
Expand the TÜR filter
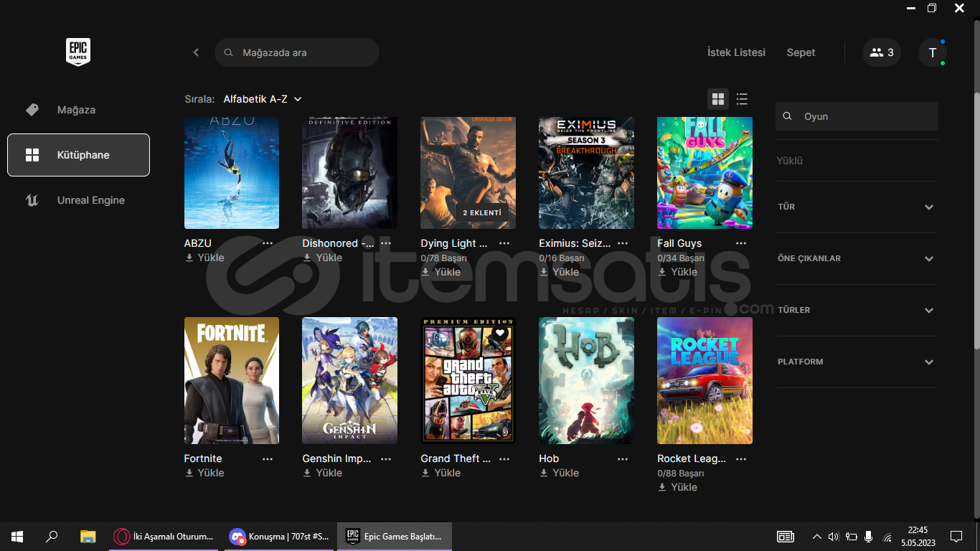857,207
